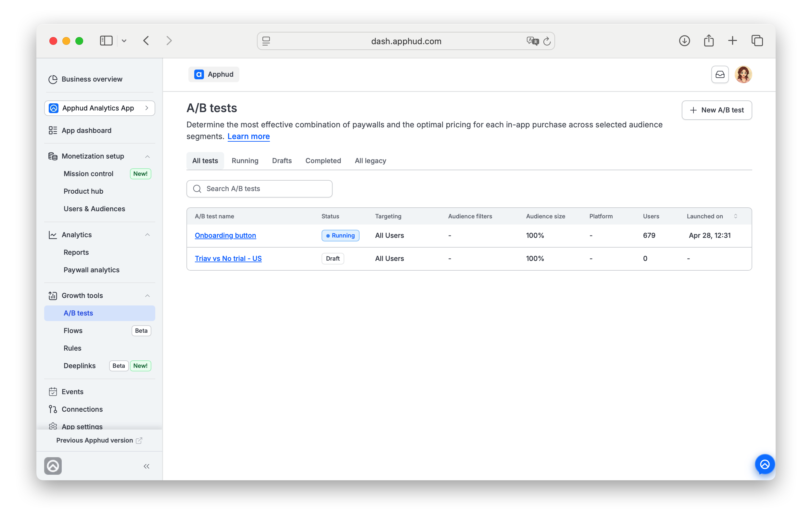Click the Analytics chart icon
Screen dimensions: 812x529
[x=53, y=235]
